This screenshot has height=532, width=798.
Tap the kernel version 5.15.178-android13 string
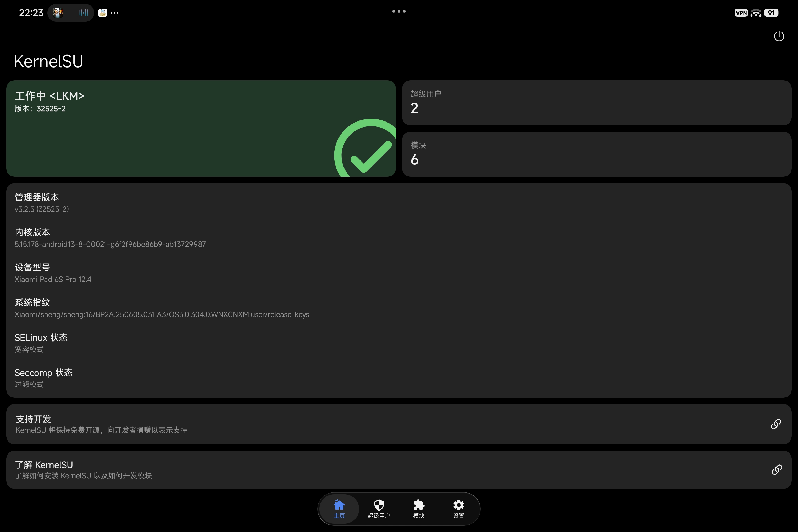[110, 244]
